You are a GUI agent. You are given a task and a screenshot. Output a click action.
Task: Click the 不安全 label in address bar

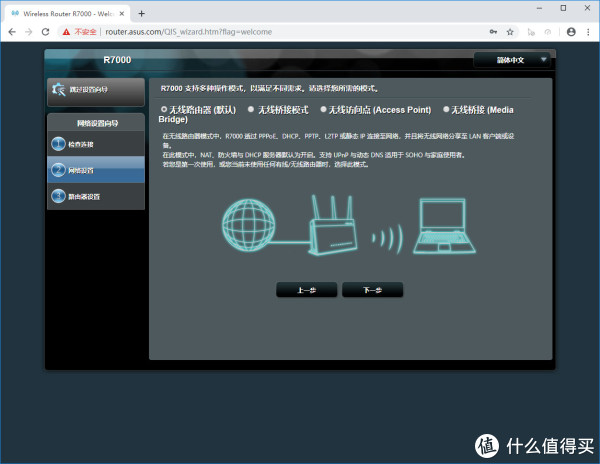(x=85, y=32)
